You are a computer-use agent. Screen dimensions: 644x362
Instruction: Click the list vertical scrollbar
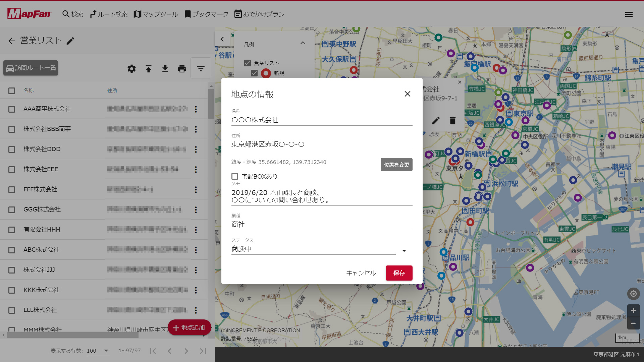tap(211, 104)
